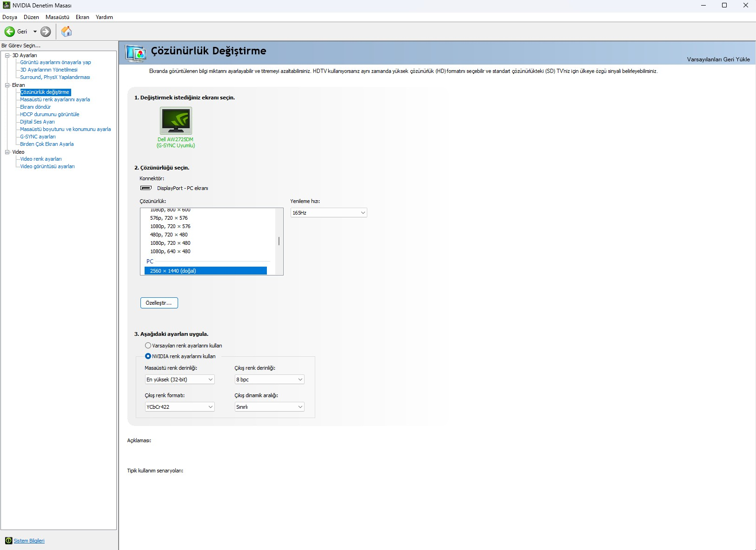Open Video görüntüsü ayarları
Image resolution: width=756 pixels, height=550 pixels.
[x=47, y=166]
